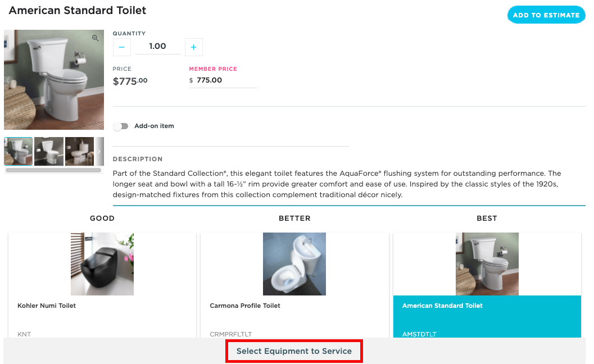Select the first toilet thumbnail
Image resolution: width=594 pixels, height=364 pixels.
coord(19,151)
